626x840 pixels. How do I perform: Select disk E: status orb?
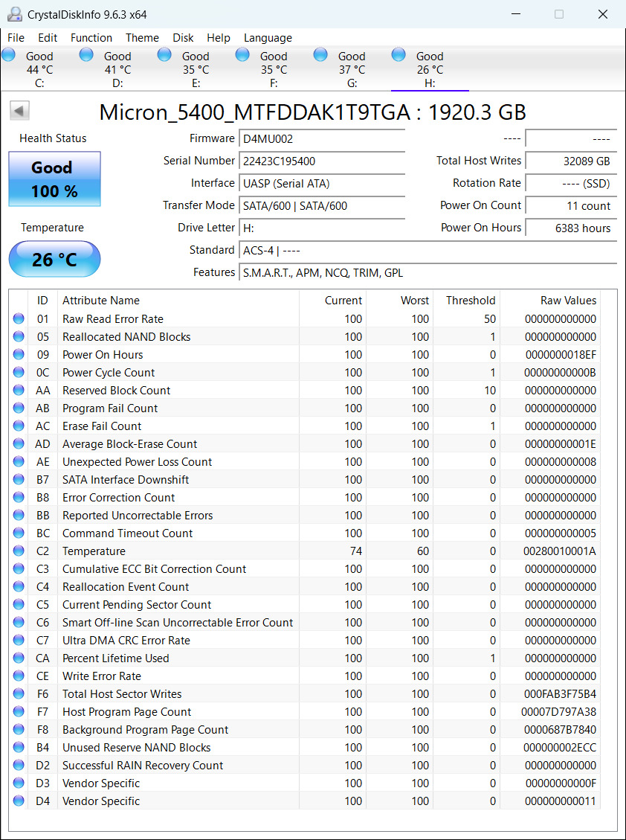(164, 54)
